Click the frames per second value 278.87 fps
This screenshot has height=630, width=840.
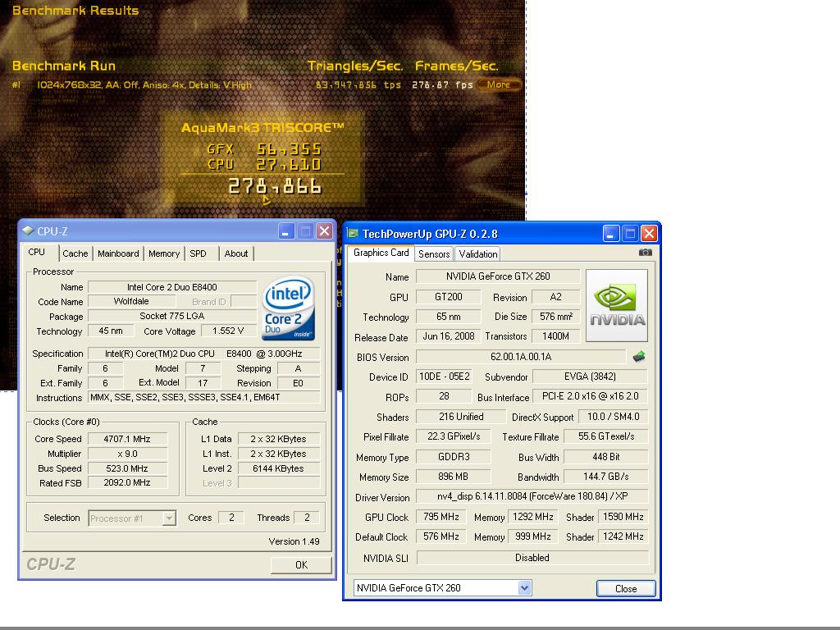pyautogui.click(x=442, y=84)
